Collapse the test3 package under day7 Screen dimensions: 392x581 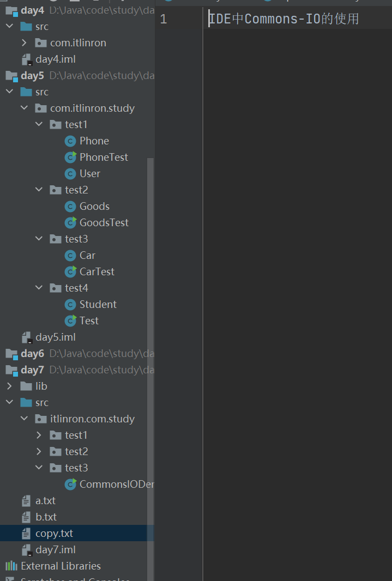39,468
